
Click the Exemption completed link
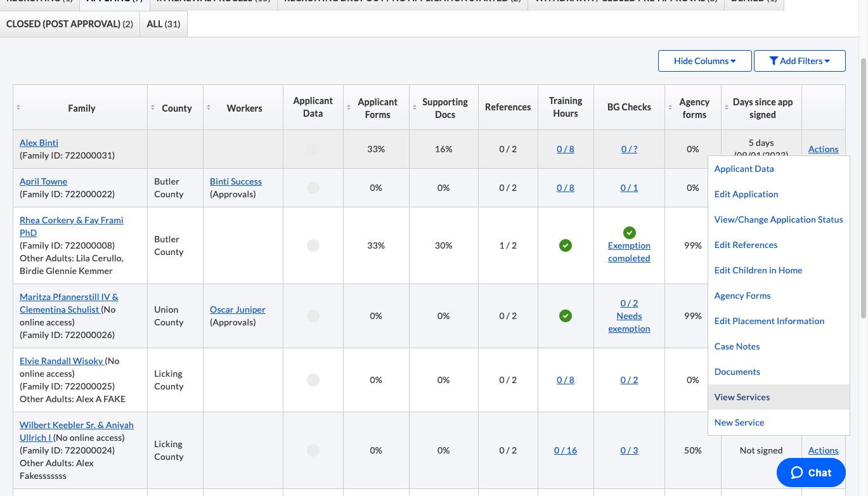click(x=629, y=252)
